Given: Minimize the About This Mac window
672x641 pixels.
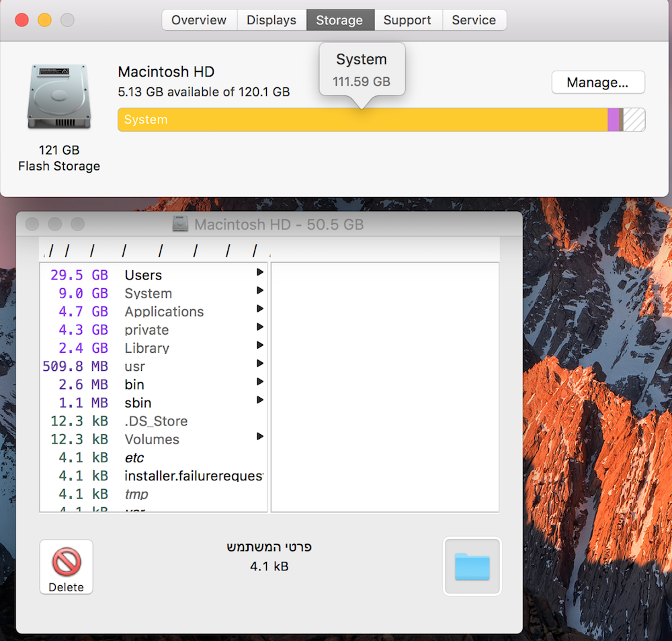Looking at the screenshot, I should pyautogui.click(x=44, y=20).
